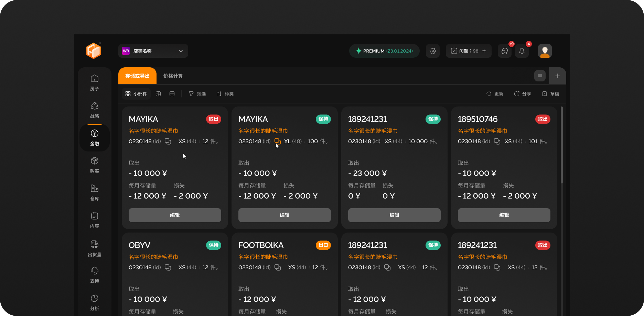
Task: Click the 分享 share button
Action: tap(523, 94)
